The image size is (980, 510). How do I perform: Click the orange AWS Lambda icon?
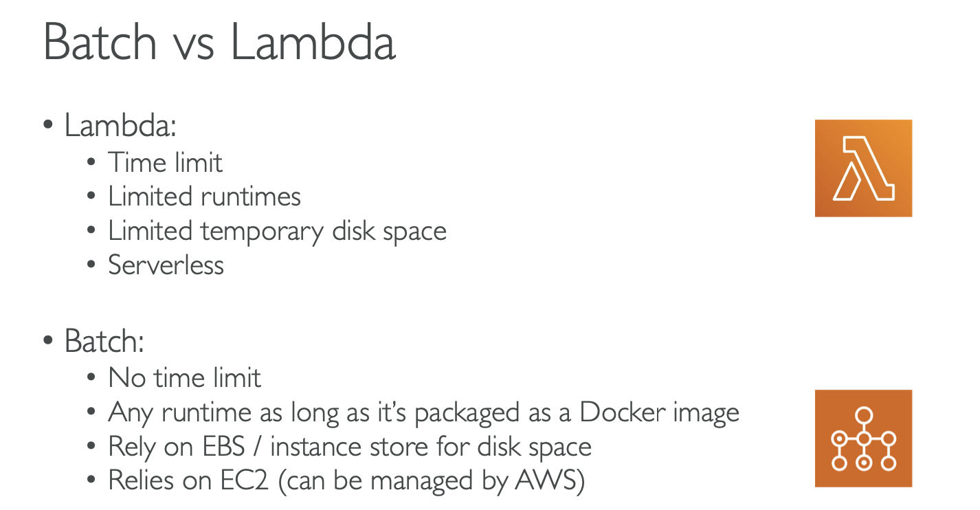[863, 168]
